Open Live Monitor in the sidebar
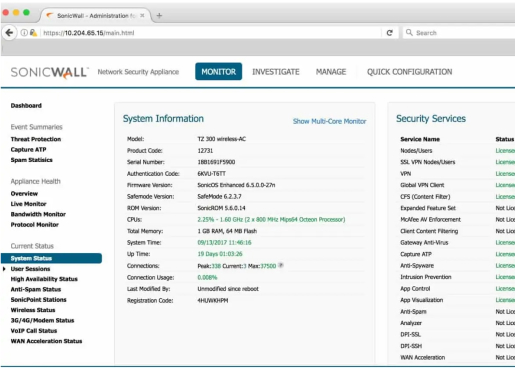 [x=28, y=204]
